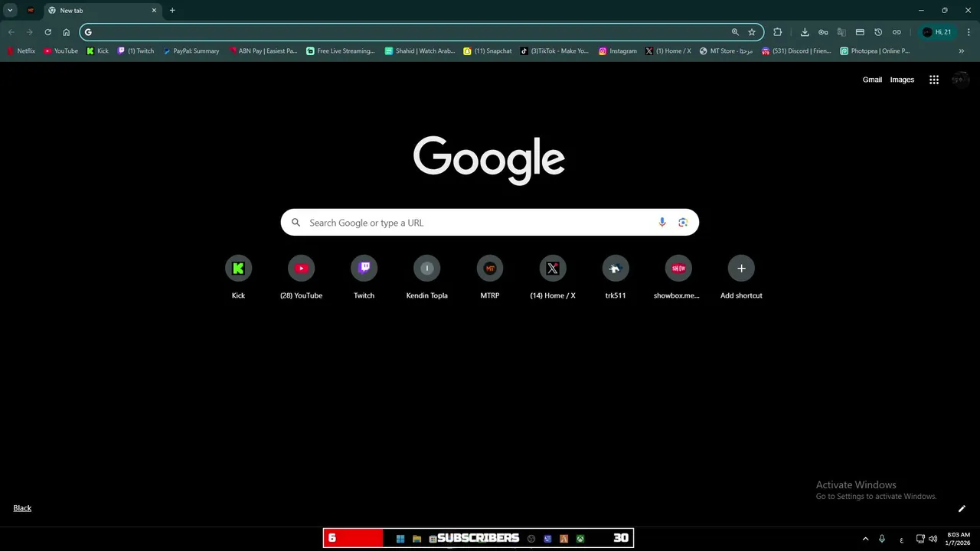
Task: Open the (1) Home / X bookmark
Action: tap(668, 51)
